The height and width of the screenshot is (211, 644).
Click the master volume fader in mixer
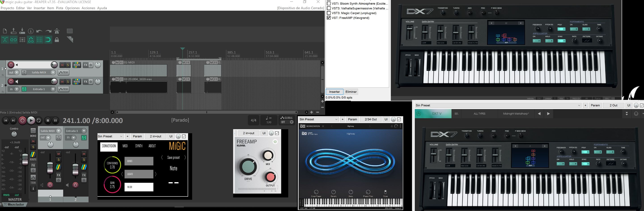tap(25, 159)
